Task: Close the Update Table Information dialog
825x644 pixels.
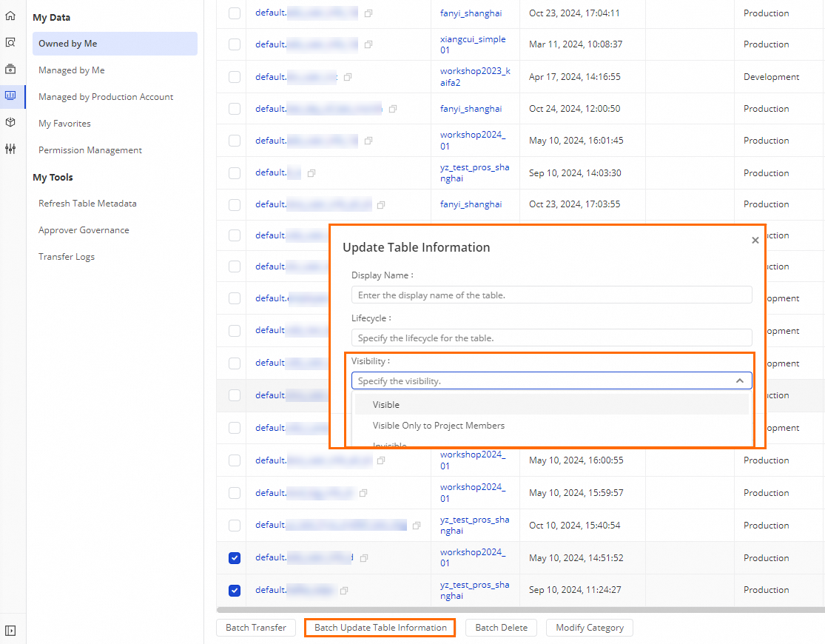Action: (755, 240)
